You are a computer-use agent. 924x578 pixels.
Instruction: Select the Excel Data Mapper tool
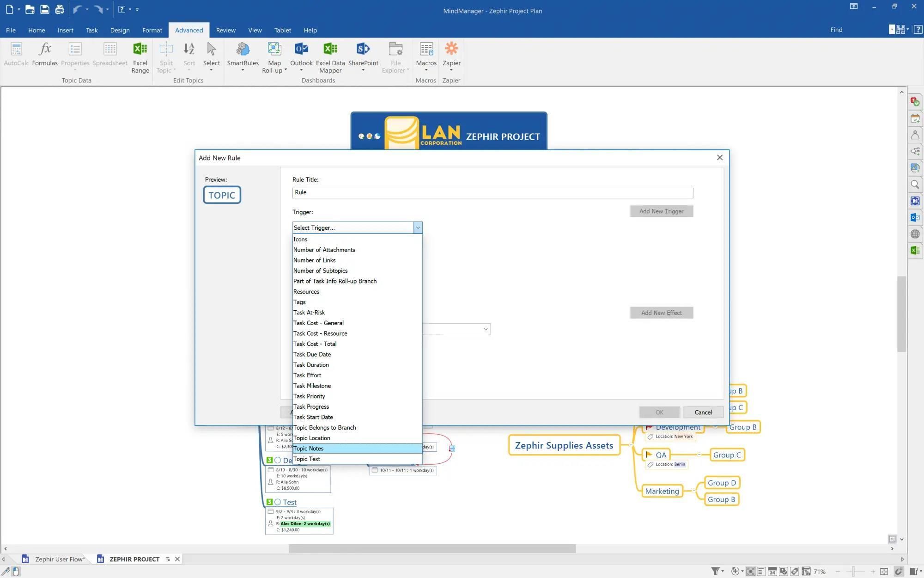[x=330, y=55]
